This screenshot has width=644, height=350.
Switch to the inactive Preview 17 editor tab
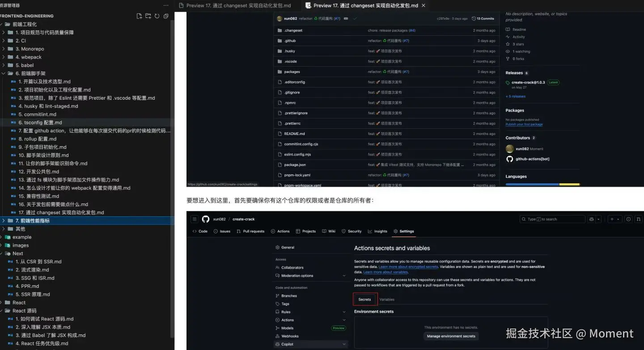click(x=238, y=5)
